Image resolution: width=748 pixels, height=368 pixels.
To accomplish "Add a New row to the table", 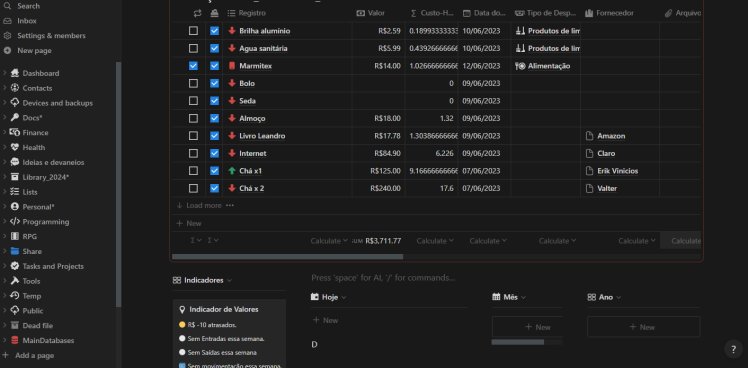I will pos(189,223).
